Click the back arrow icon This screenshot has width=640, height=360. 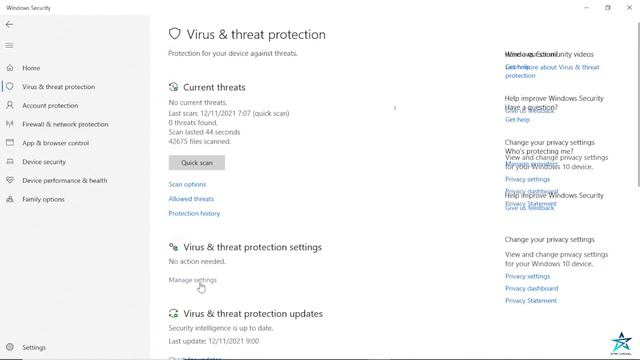(9, 24)
